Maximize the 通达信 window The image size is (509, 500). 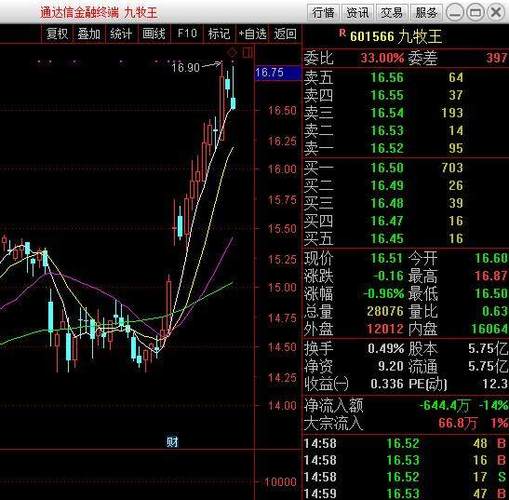point(475,13)
